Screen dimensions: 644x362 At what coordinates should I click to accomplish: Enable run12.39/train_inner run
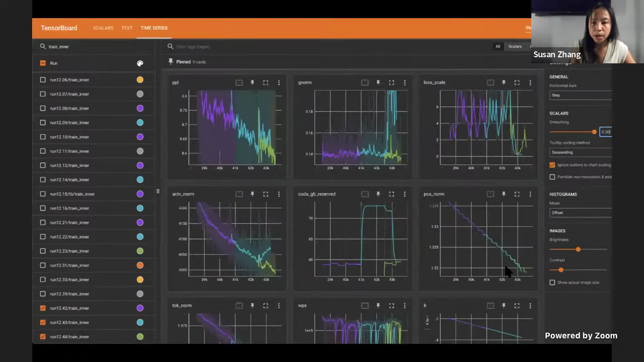point(43,294)
